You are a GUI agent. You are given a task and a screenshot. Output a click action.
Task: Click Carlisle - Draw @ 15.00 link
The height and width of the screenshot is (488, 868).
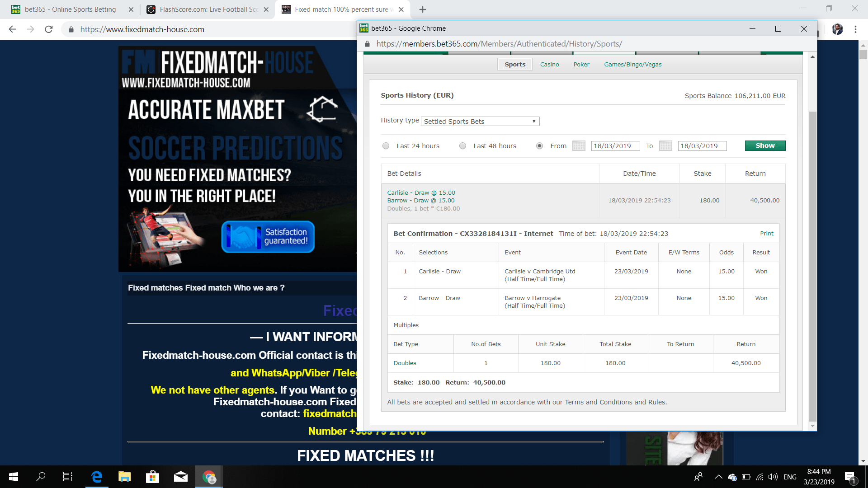click(x=421, y=192)
